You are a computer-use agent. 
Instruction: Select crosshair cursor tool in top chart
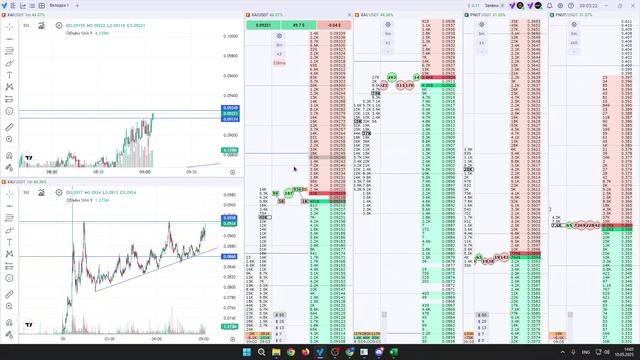pyautogui.click(x=9, y=27)
